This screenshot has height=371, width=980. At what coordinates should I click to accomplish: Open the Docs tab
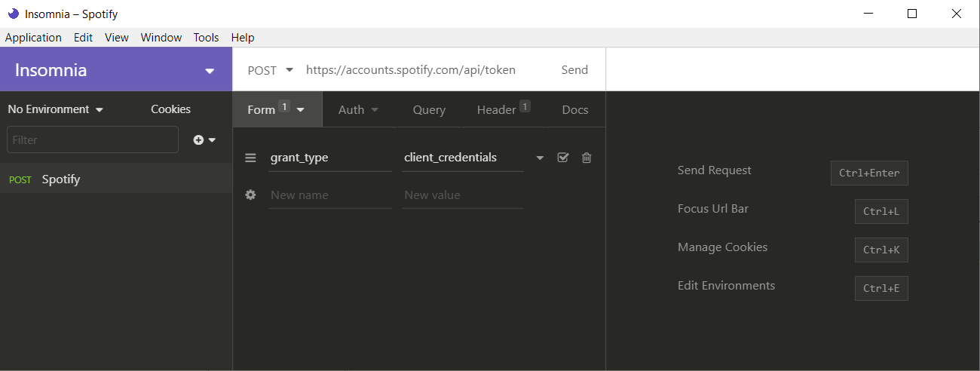click(x=575, y=109)
